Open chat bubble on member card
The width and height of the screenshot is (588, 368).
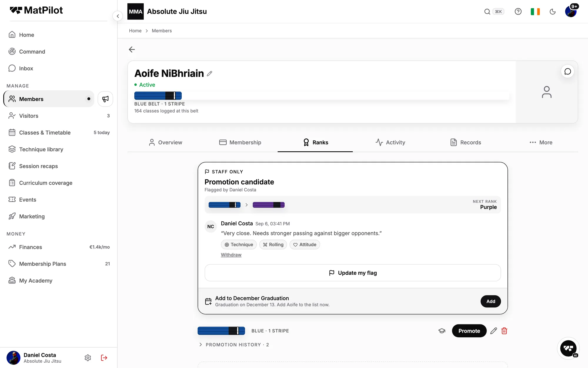(x=568, y=72)
